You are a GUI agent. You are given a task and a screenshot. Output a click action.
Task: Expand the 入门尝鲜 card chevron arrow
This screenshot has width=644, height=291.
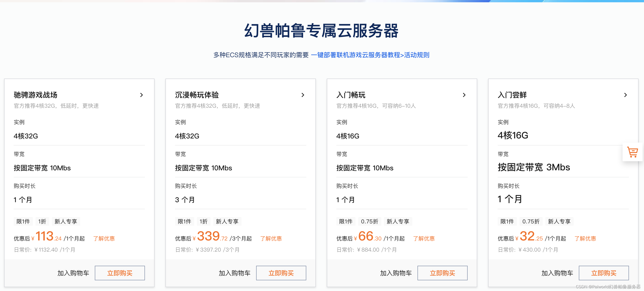coord(625,95)
